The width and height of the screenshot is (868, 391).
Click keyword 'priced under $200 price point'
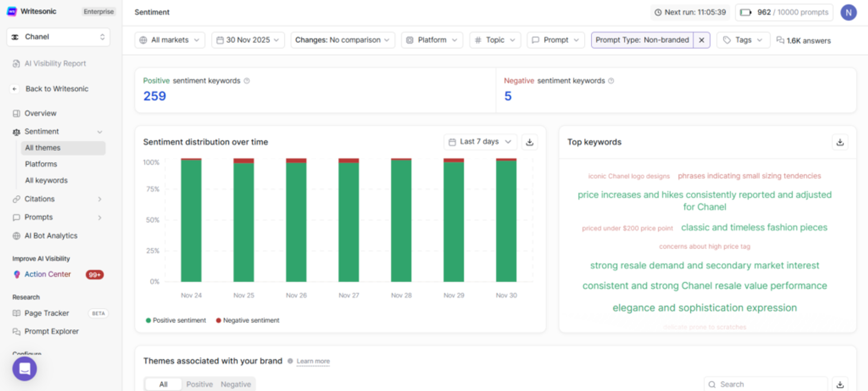(627, 229)
